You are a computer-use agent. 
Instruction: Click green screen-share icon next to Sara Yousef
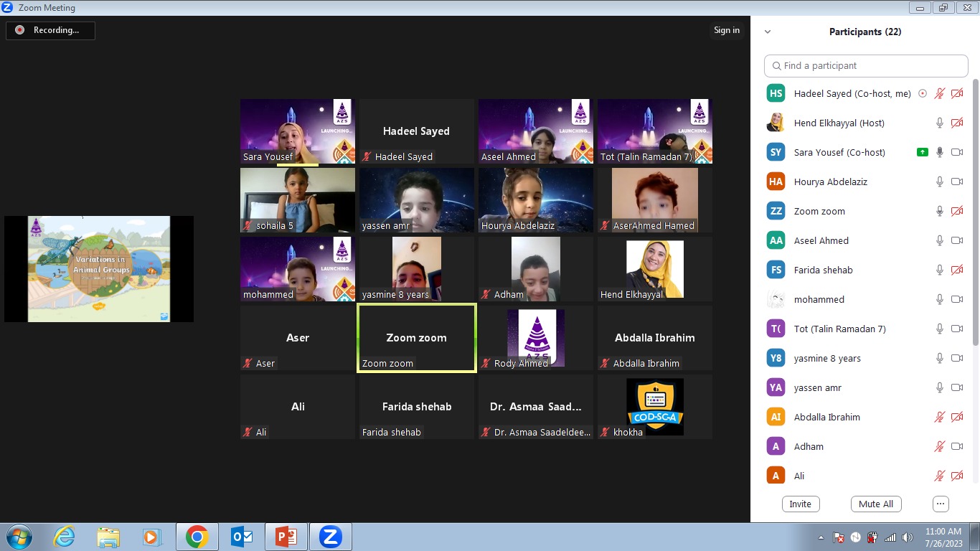922,152
